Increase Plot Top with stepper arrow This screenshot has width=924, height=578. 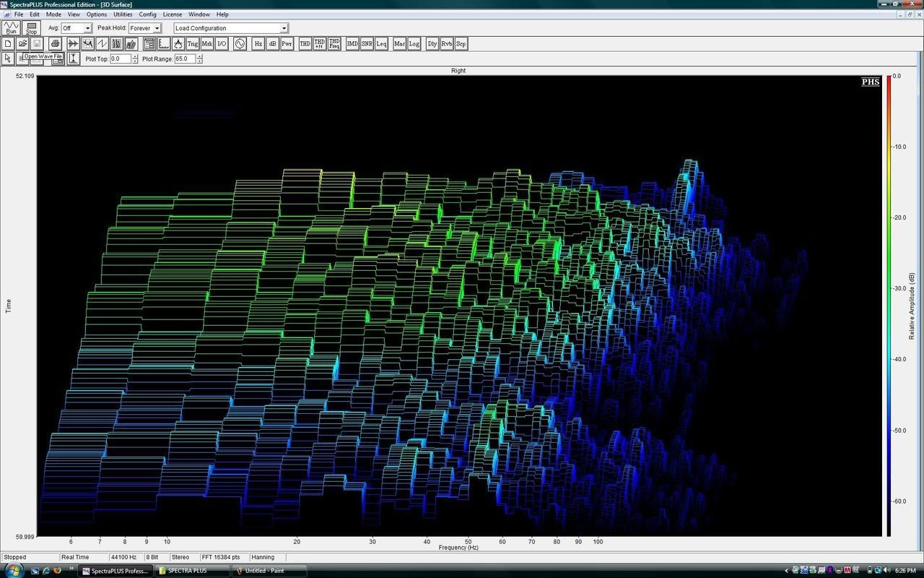(135, 56)
